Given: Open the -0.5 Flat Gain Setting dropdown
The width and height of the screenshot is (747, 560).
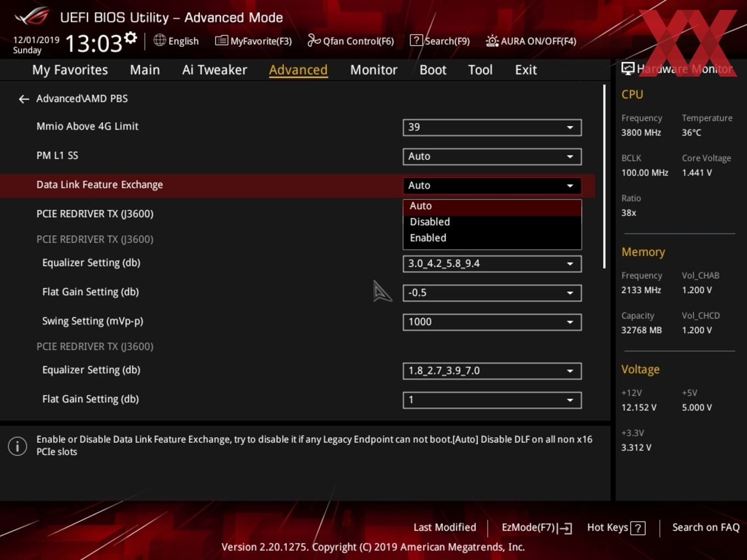Looking at the screenshot, I should coord(492,293).
